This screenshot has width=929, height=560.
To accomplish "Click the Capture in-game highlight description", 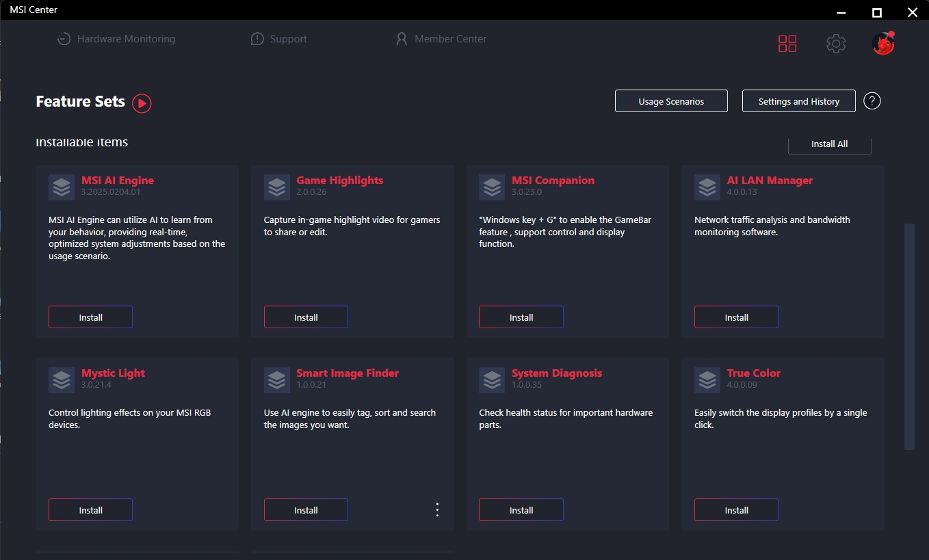I will [x=352, y=226].
